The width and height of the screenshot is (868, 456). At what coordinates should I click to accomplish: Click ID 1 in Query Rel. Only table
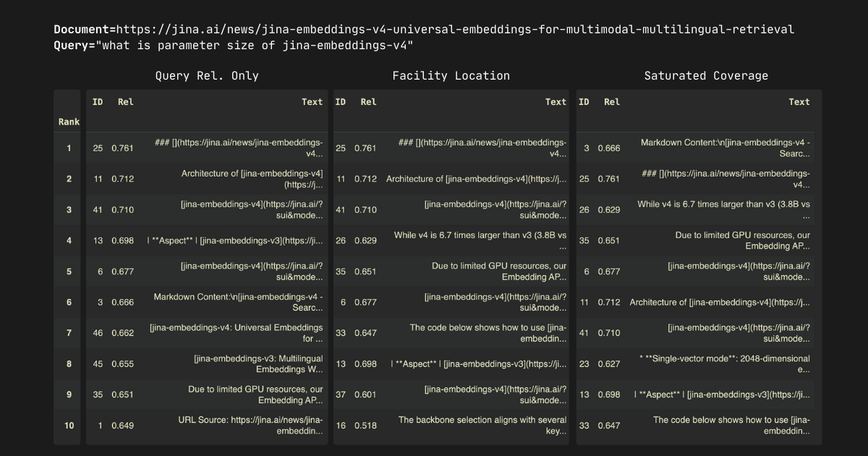coord(101,426)
